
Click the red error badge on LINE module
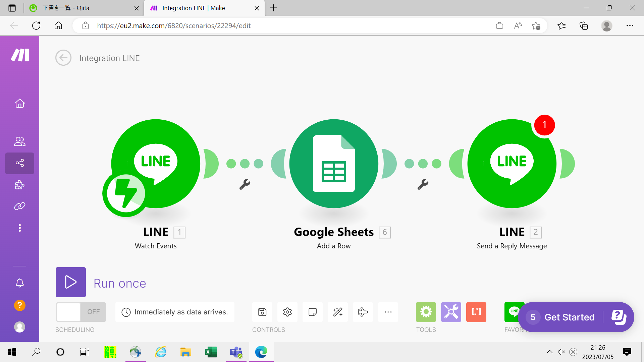[544, 125]
